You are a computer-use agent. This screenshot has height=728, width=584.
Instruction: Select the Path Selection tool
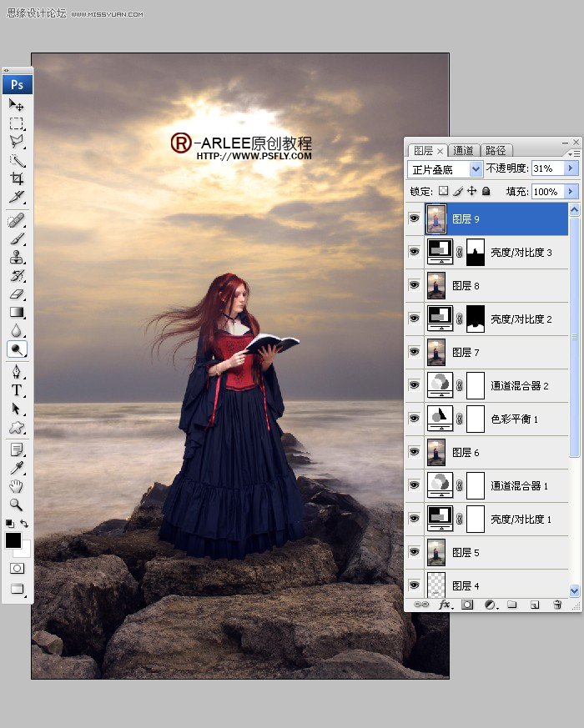coord(16,409)
